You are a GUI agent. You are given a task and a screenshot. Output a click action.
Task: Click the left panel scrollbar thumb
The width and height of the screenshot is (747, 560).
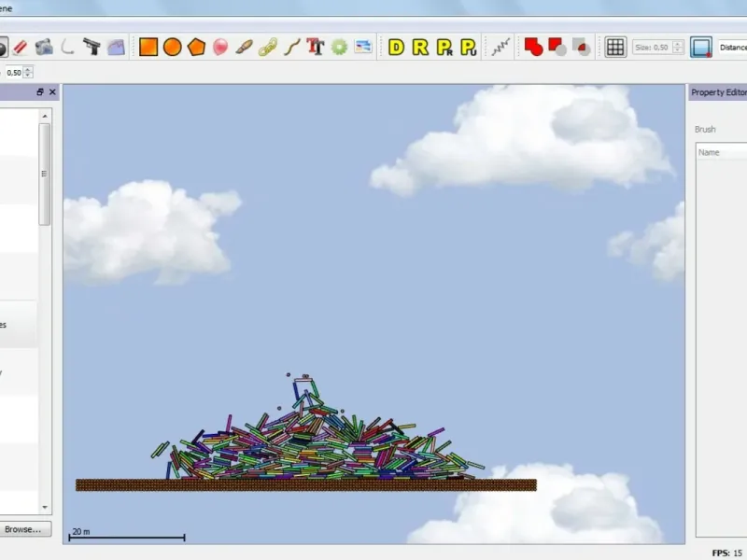pos(45,174)
